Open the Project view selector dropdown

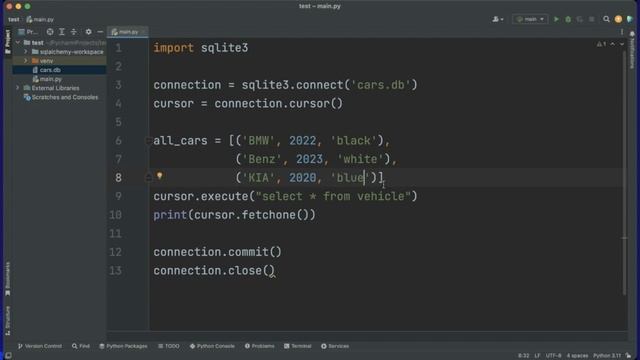(28, 31)
